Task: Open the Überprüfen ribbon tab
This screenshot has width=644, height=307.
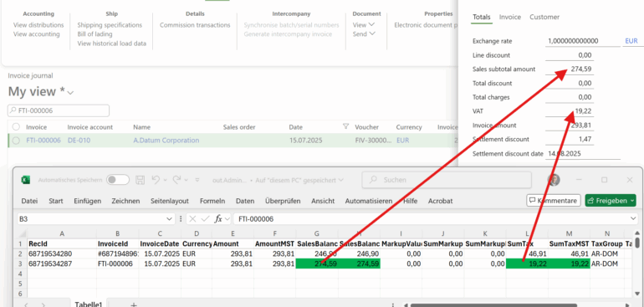Action: pos(283,201)
